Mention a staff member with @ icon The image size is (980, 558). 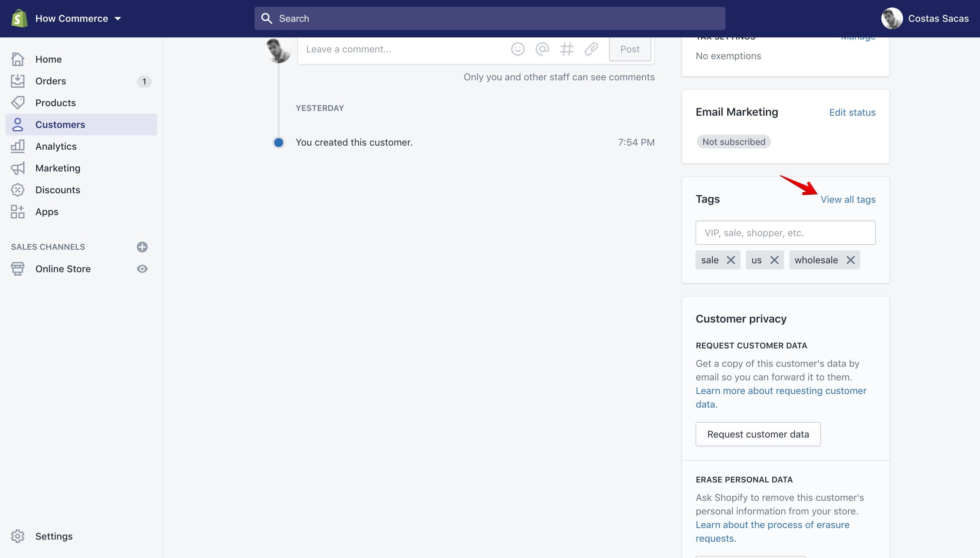[542, 49]
